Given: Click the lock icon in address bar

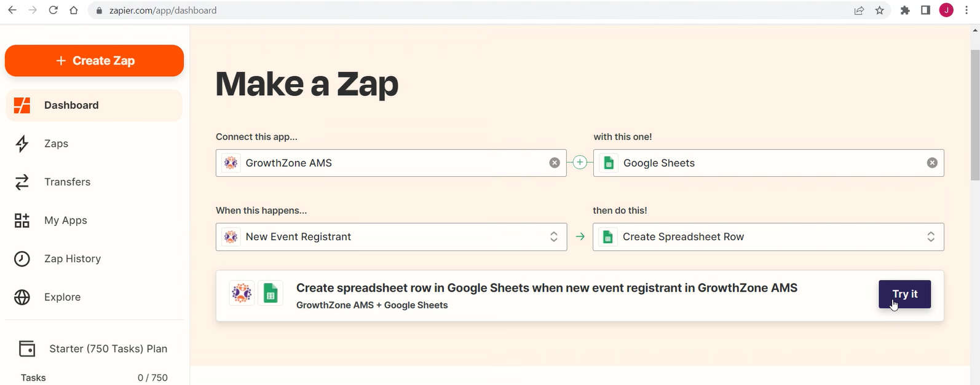Looking at the screenshot, I should click(x=99, y=10).
